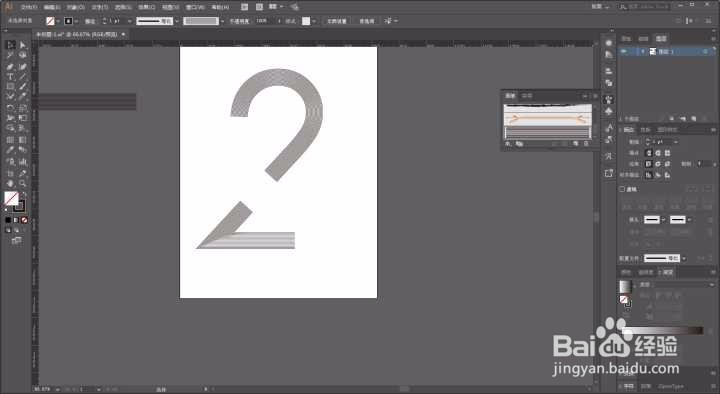Select the Selection tool
The image size is (720, 394).
(10, 45)
